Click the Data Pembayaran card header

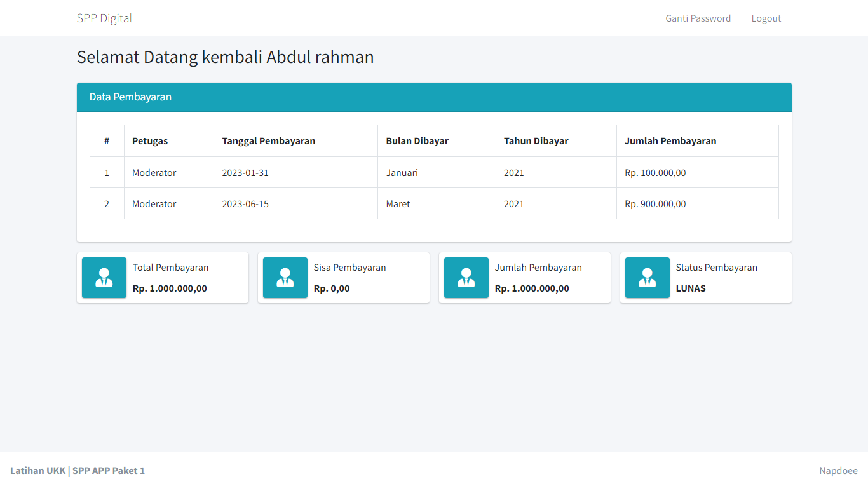tap(434, 97)
